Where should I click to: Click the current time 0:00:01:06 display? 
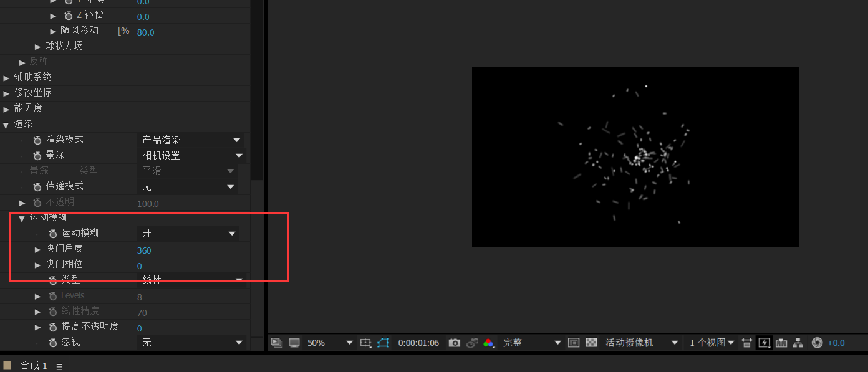coord(418,343)
